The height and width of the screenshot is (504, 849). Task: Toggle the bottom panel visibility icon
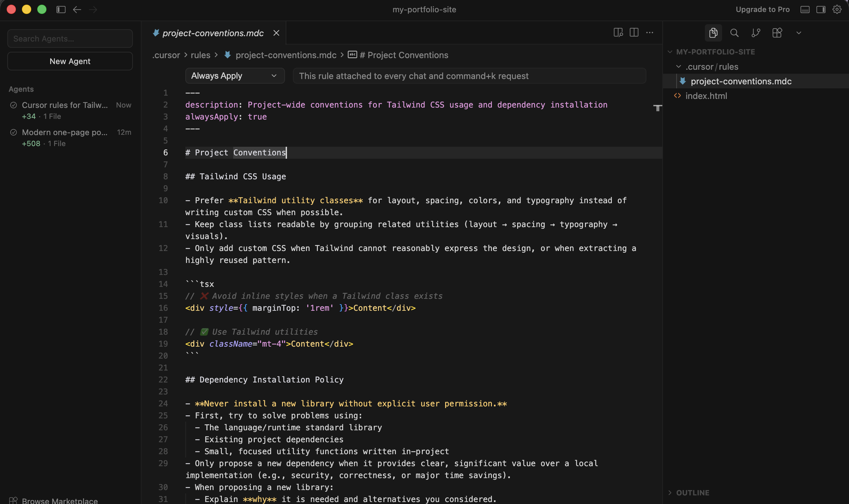pyautogui.click(x=805, y=9)
